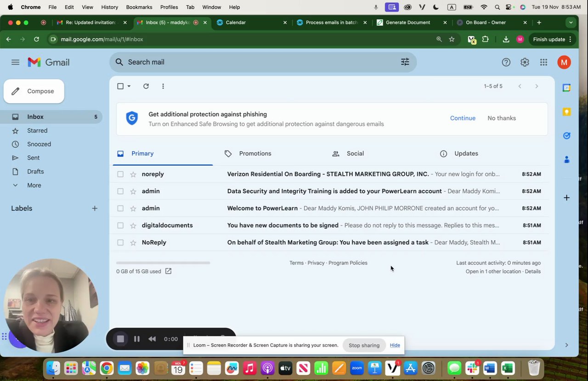The height and width of the screenshot is (381, 588).
Task: Tick the checkbox for the digitaldocuments email
Action: pyautogui.click(x=120, y=225)
